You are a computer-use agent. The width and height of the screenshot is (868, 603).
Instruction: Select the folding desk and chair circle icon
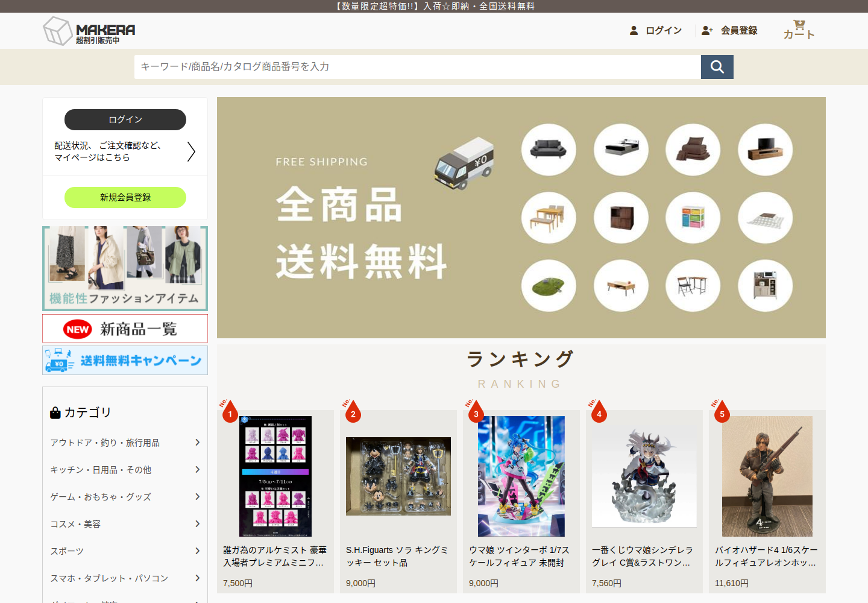pyautogui.click(x=693, y=286)
